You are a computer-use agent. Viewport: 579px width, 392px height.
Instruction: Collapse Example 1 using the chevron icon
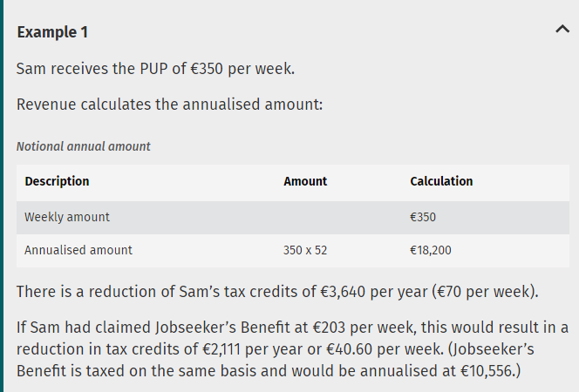click(x=562, y=29)
